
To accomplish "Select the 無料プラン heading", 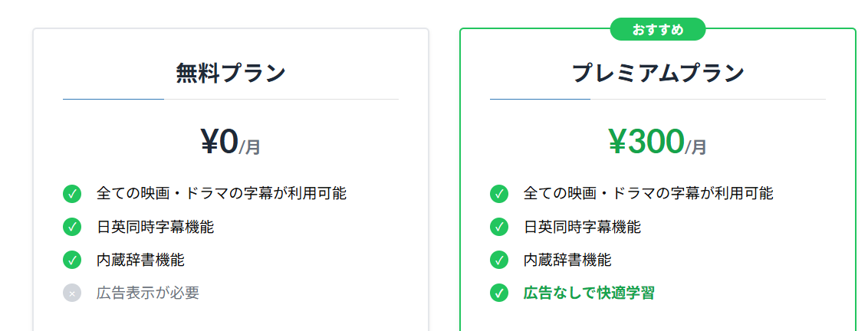I will tap(231, 74).
